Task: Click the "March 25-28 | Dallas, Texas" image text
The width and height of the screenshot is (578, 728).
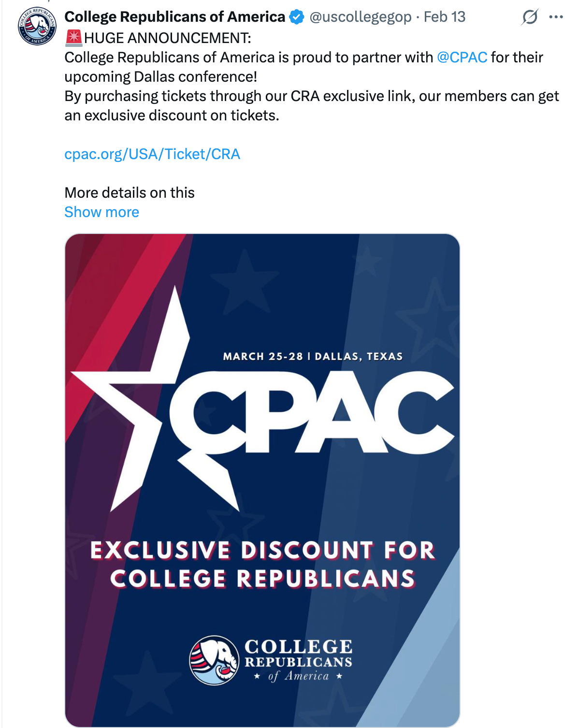Action: point(313,357)
